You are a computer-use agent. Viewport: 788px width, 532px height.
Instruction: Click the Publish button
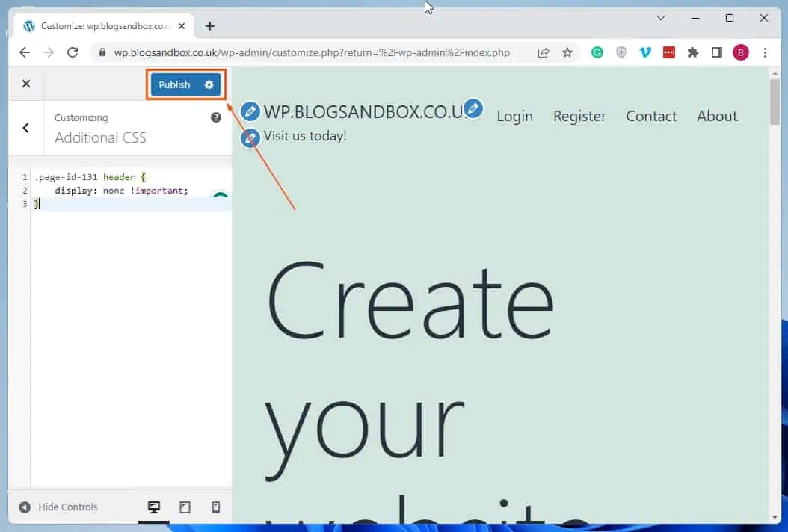coord(174,84)
